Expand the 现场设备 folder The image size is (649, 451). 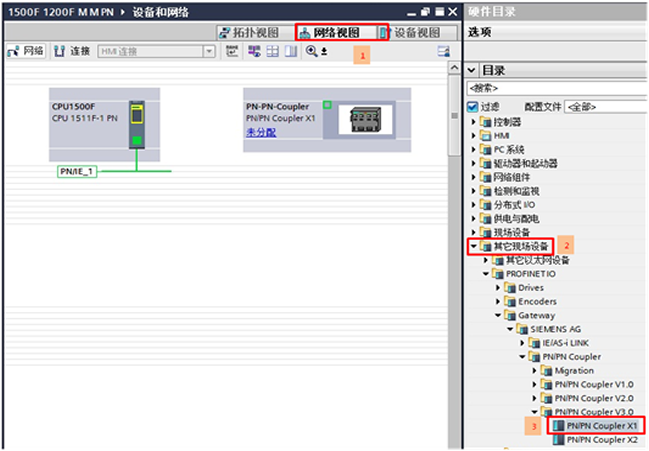(x=474, y=232)
